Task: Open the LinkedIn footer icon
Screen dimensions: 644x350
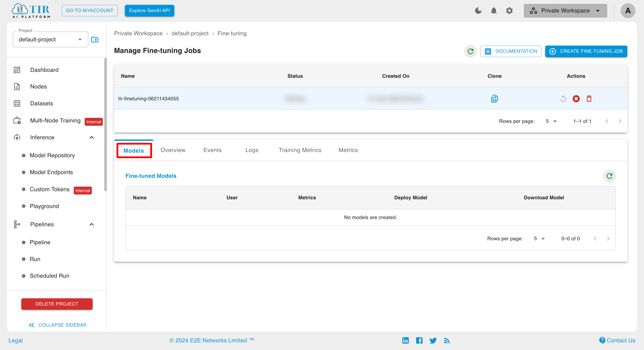Action: [x=405, y=340]
